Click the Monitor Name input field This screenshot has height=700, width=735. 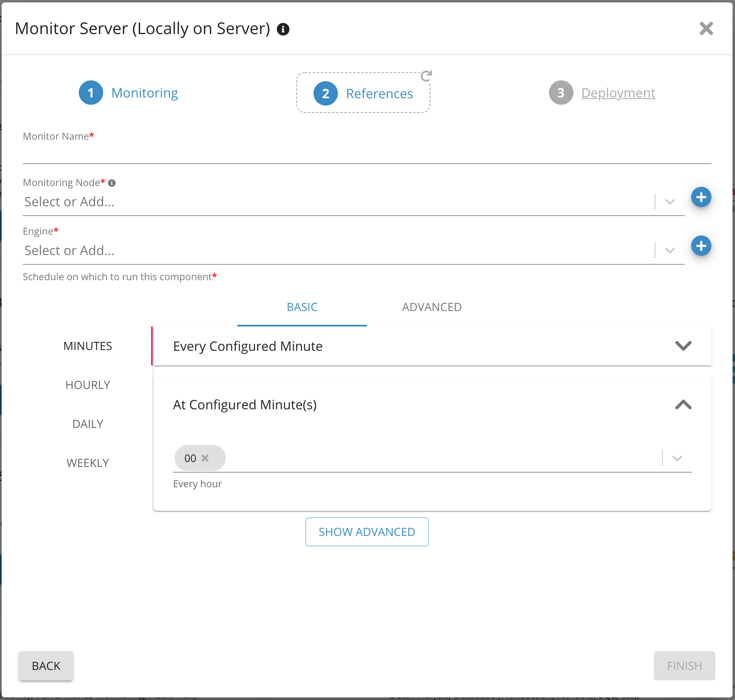point(367,154)
